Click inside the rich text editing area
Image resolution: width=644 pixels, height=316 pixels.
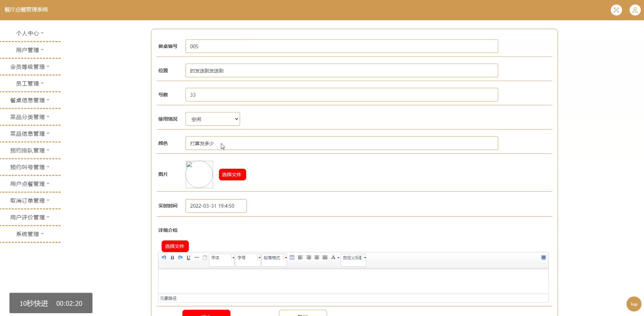coord(353,281)
